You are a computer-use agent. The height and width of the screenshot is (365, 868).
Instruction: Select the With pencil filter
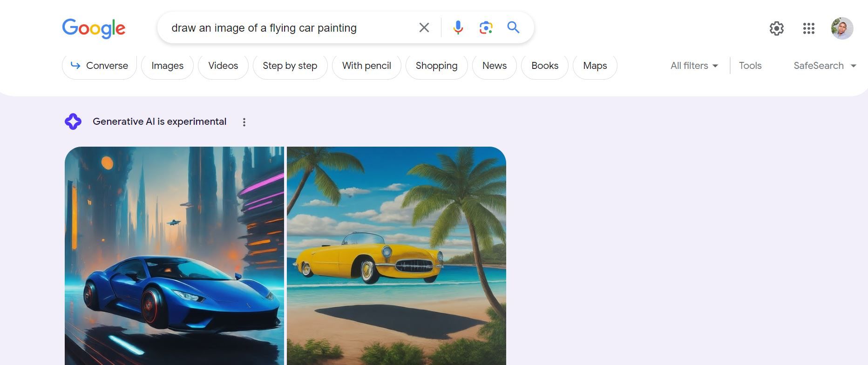click(x=366, y=66)
